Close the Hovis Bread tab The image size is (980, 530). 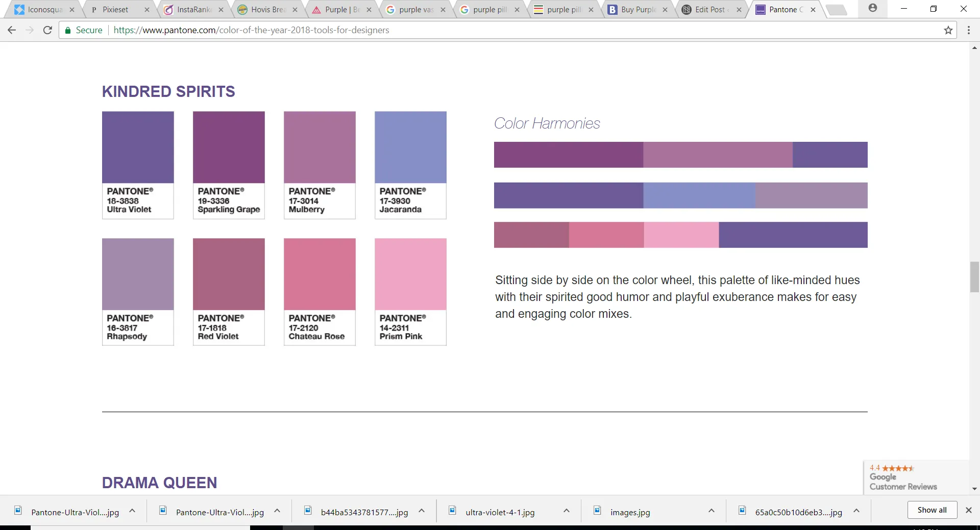295,10
